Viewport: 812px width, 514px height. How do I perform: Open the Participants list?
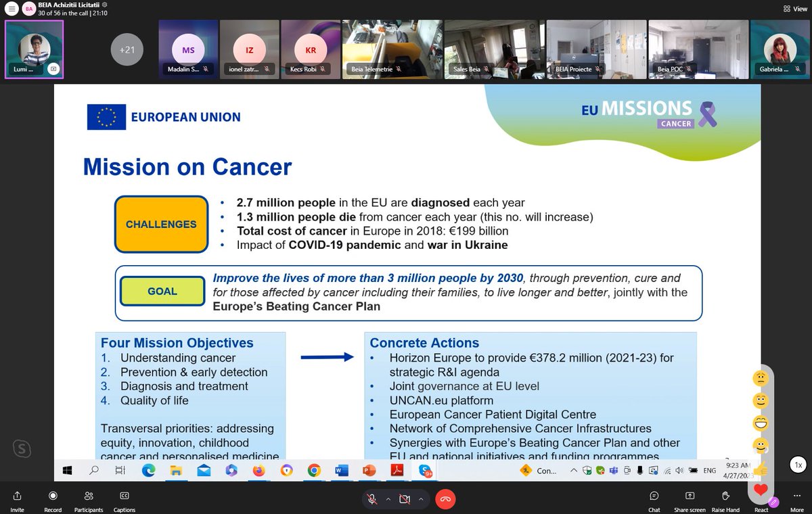tap(89, 500)
